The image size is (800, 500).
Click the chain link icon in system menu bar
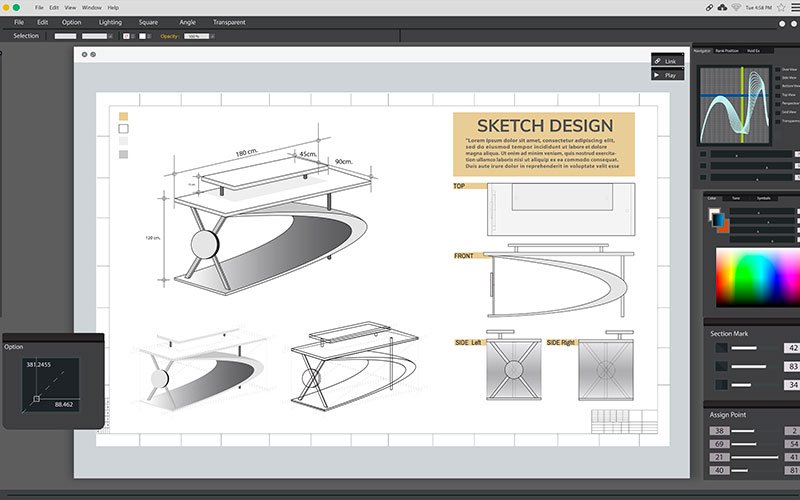(709, 7)
